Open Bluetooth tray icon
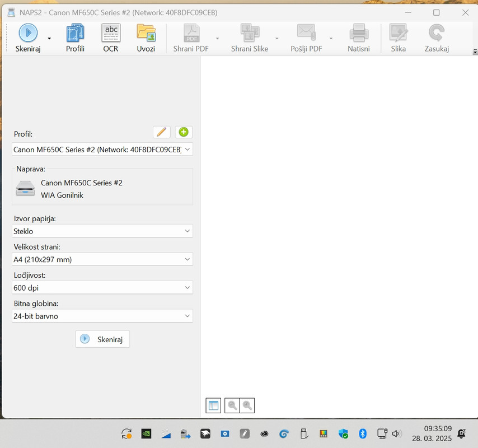This screenshot has width=478, height=448. pos(363,433)
